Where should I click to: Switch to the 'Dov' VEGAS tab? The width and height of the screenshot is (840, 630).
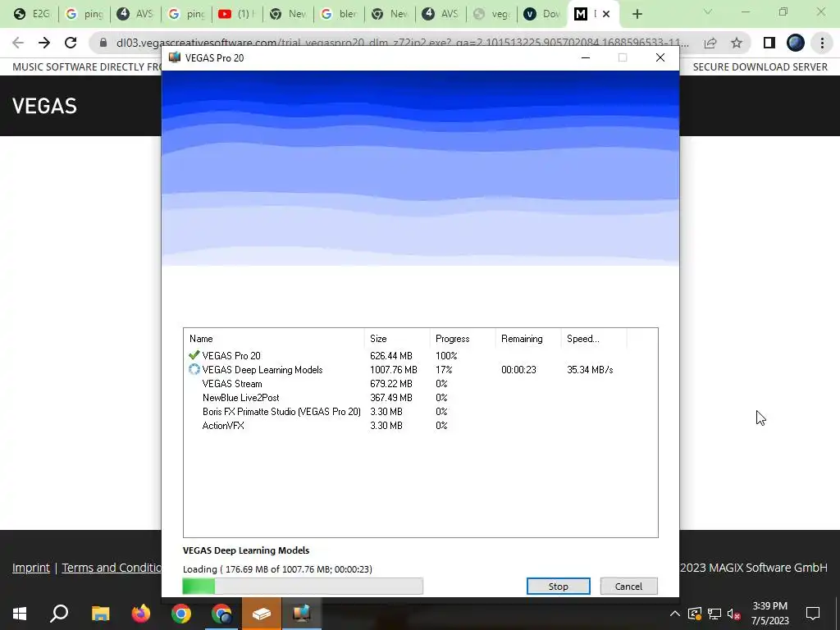(543, 14)
